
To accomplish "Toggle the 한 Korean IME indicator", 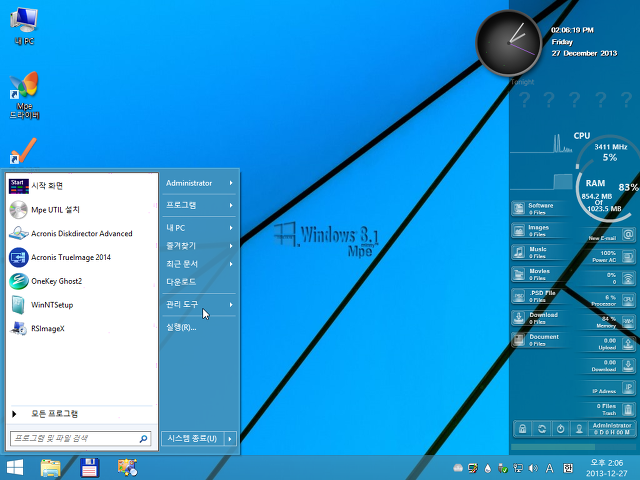I will point(568,468).
